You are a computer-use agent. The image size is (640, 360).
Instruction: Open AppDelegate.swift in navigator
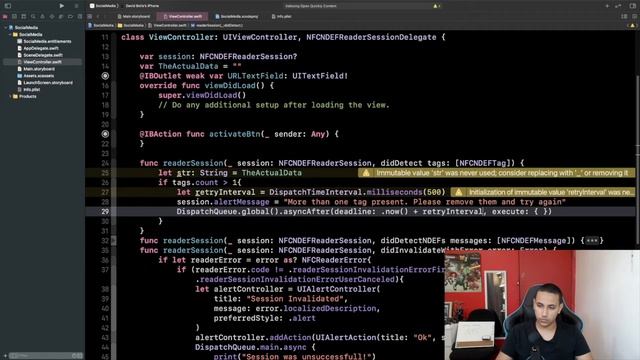(38, 48)
